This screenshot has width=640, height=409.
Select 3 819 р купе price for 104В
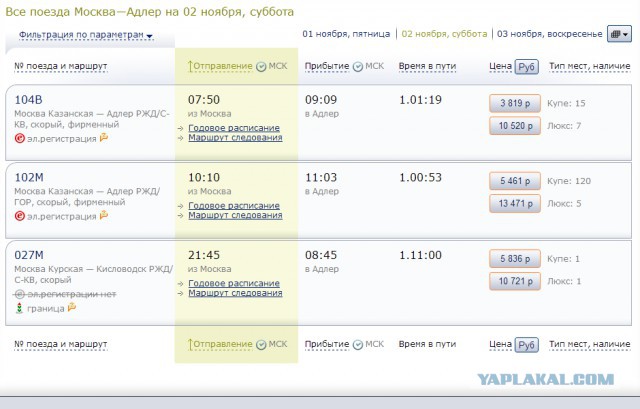515,103
